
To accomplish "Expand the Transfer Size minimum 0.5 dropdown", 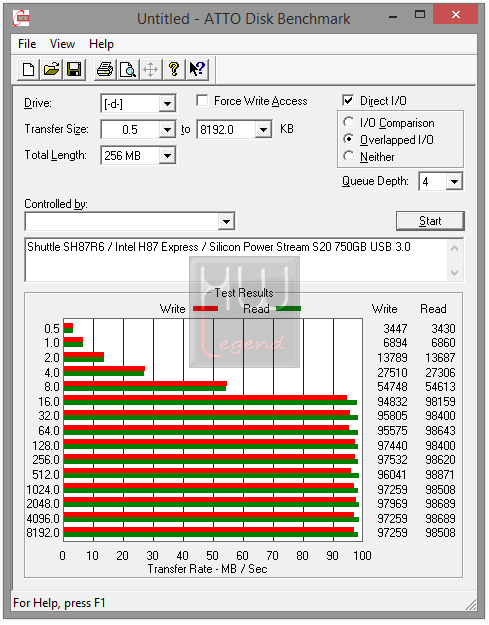I will pos(167,130).
